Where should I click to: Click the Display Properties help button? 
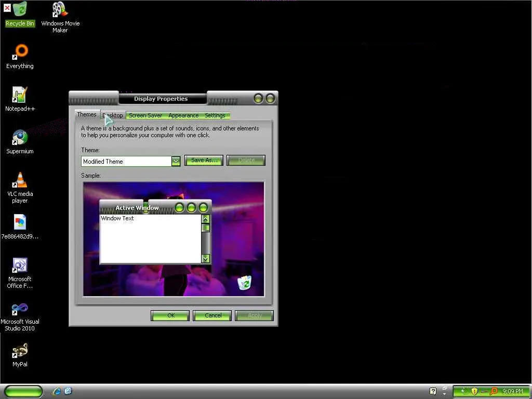[259, 99]
